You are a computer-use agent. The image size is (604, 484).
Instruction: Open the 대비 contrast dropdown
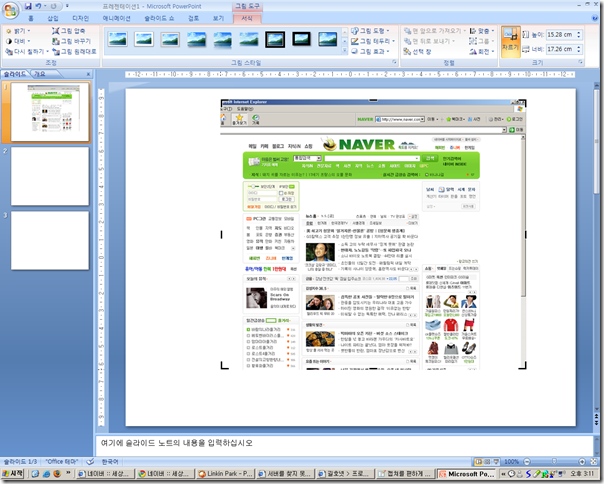click(18, 41)
